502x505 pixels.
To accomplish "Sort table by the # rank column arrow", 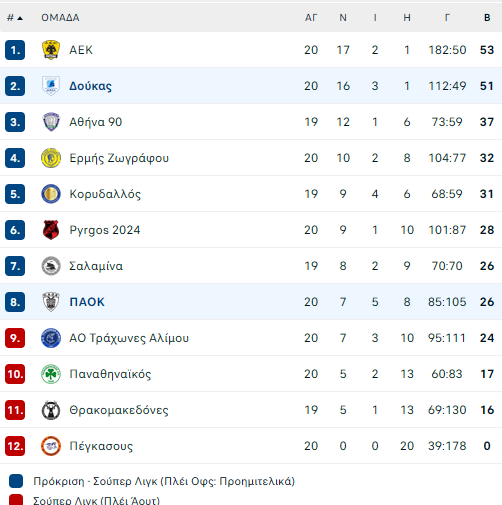I will [20, 18].
